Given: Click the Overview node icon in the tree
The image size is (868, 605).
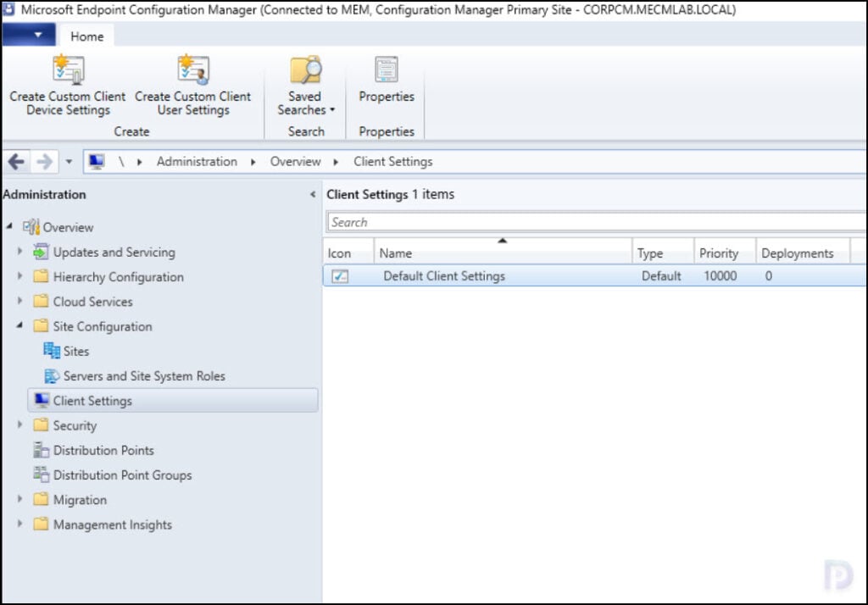Looking at the screenshot, I should [31, 227].
